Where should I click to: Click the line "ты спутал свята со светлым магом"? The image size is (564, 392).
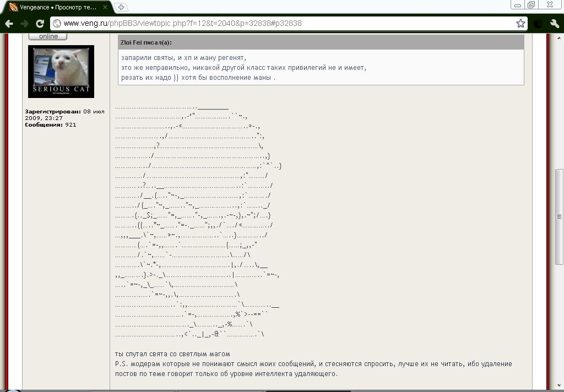point(172,354)
